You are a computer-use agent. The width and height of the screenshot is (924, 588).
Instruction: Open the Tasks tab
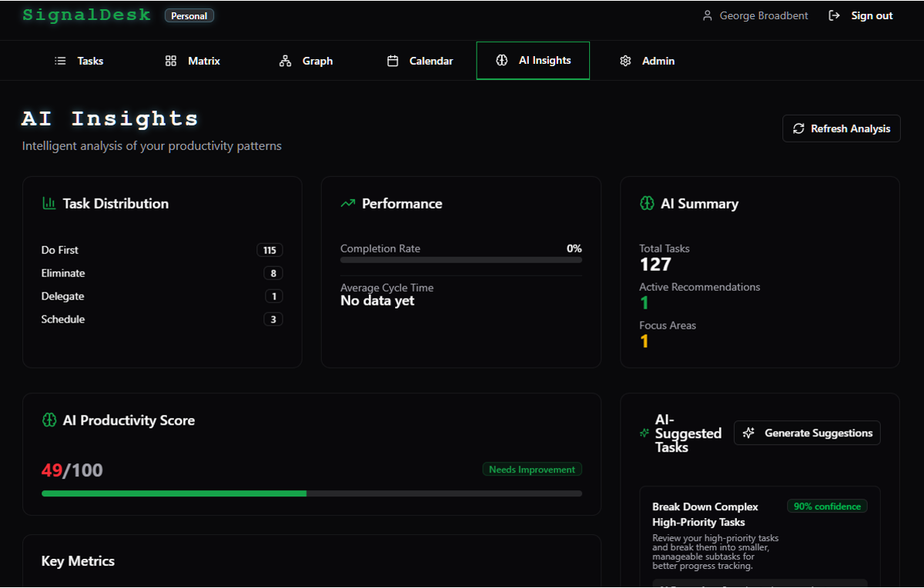(79, 61)
